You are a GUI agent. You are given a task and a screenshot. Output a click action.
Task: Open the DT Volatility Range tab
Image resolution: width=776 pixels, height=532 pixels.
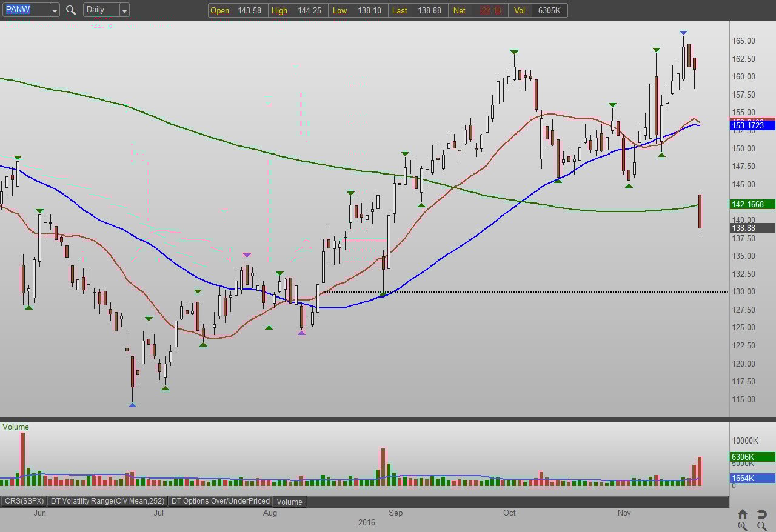[x=107, y=501]
